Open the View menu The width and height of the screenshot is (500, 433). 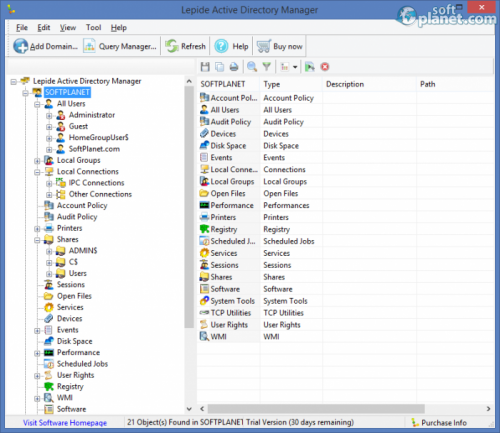(x=68, y=27)
